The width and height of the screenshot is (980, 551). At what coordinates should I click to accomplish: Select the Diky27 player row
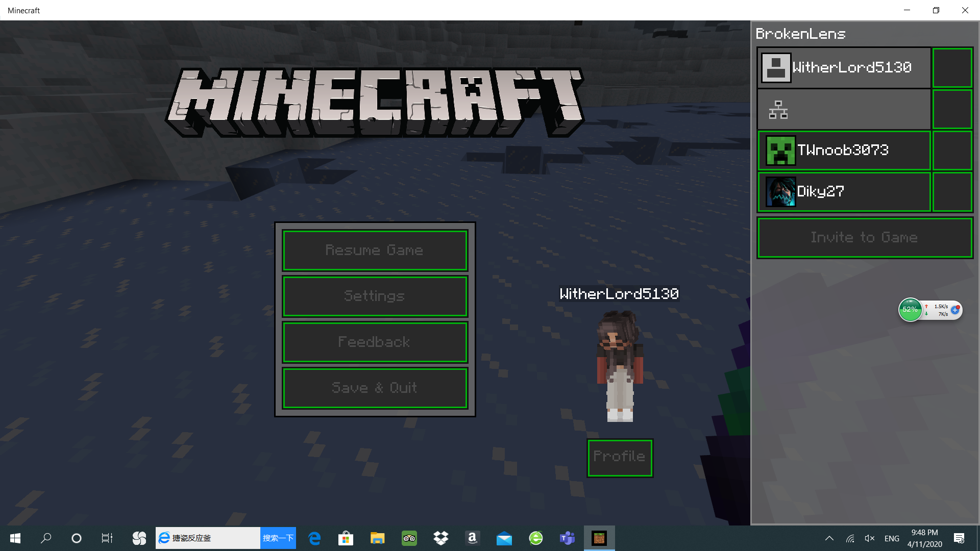pos(844,191)
